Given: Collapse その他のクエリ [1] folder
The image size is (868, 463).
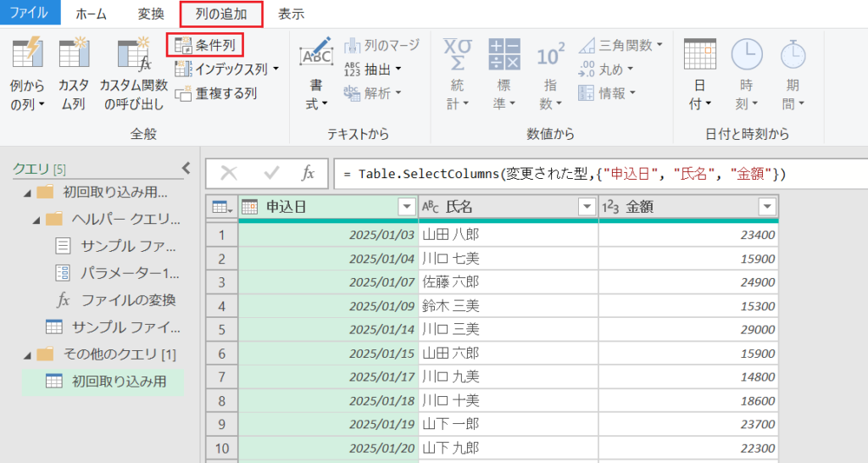Looking at the screenshot, I should tap(28, 355).
